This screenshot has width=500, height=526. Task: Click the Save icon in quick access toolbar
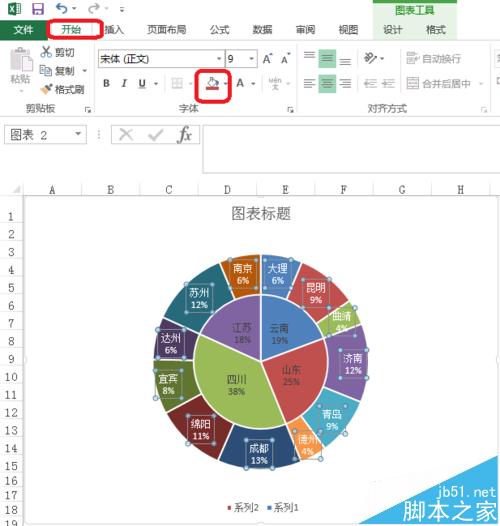(x=38, y=9)
